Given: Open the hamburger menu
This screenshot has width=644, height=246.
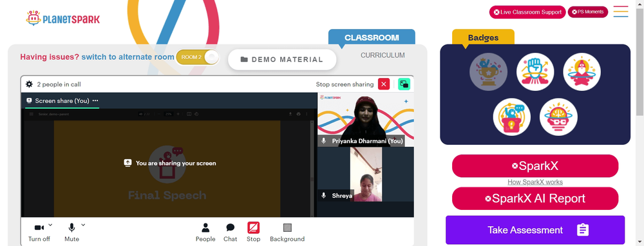Looking at the screenshot, I should (x=621, y=11).
